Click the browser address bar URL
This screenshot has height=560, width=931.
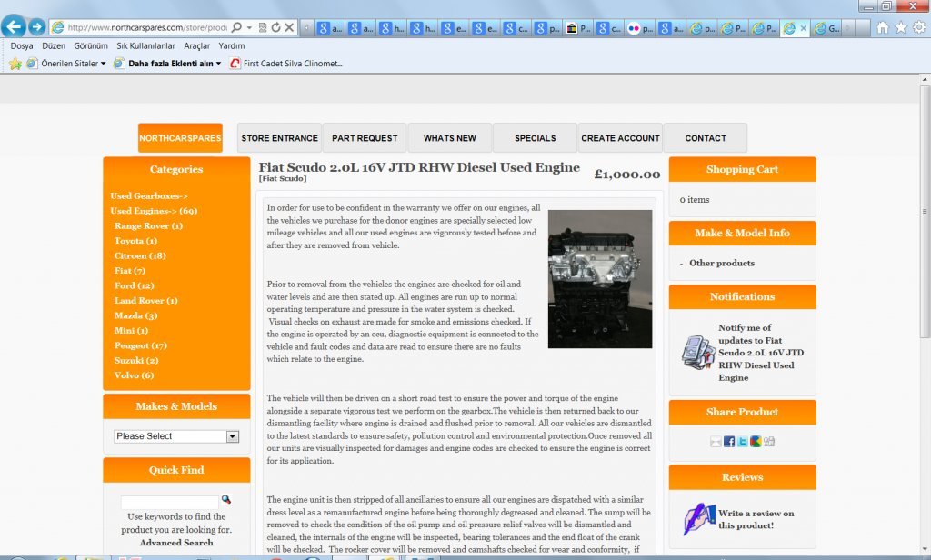146,27
